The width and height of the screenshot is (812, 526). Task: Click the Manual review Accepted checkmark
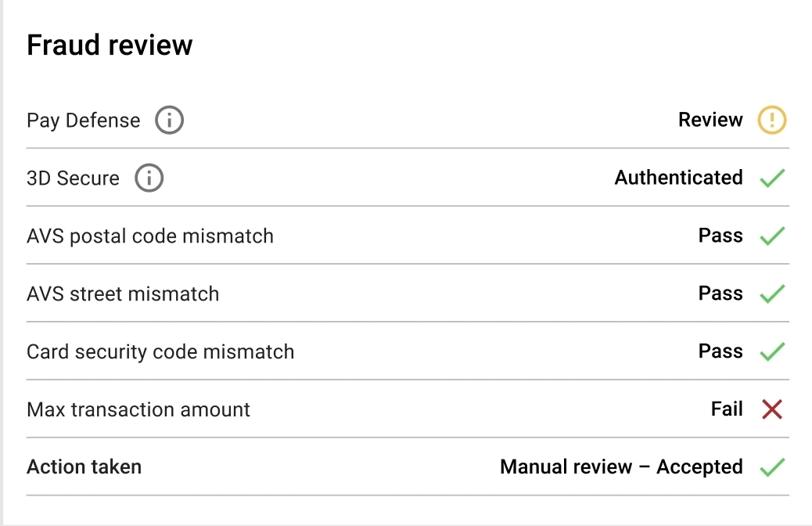click(772, 467)
